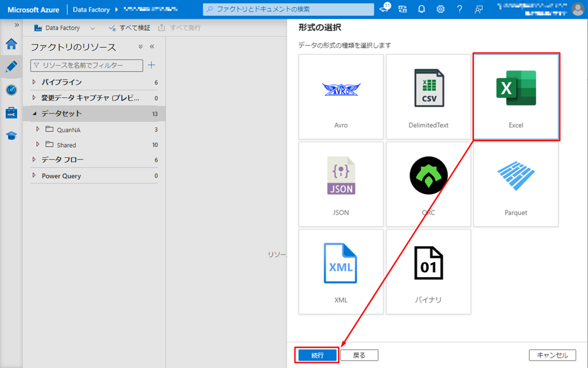Image resolution: width=588 pixels, height=368 pixels.
Task: Select the Excel format tile
Action: tap(516, 97)
